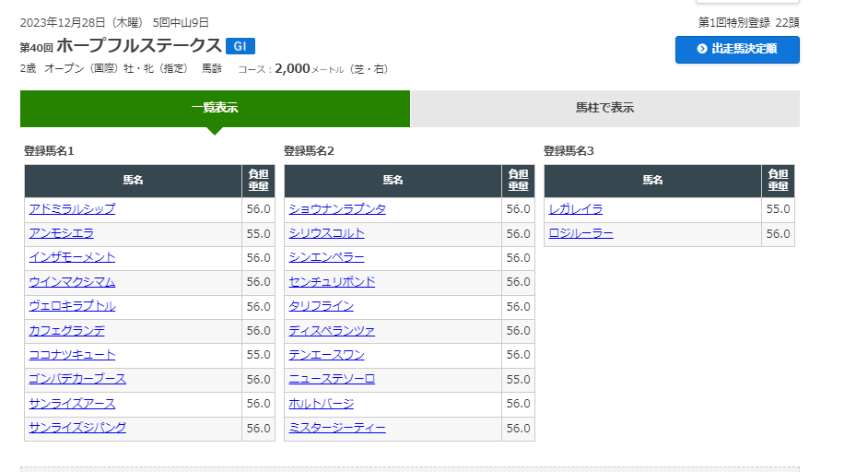Click the 登録馬名1 馬名 column header
The height and width of the screenshot is (472, 868).
[x=133, y=181]
